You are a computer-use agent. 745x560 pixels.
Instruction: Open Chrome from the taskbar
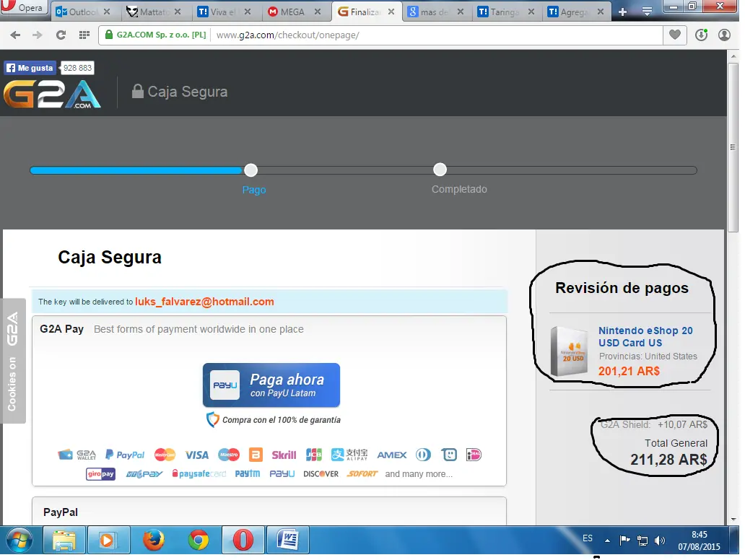(198, 540)
